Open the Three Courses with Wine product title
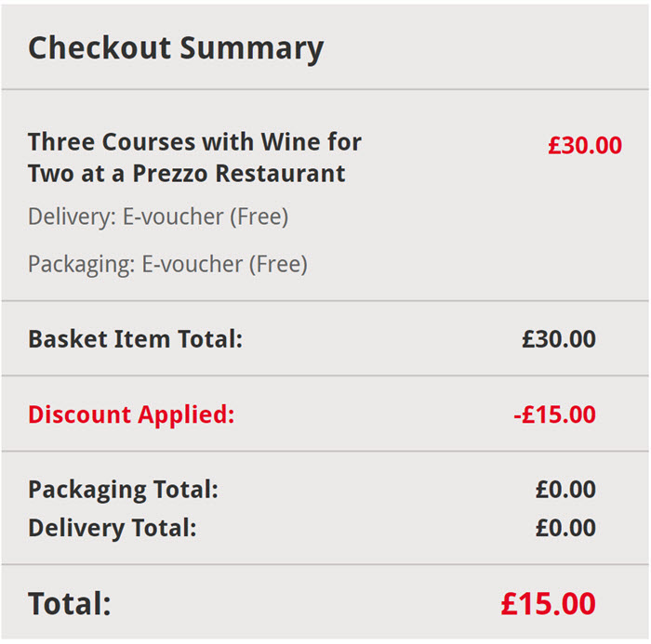 click(194, 158)
